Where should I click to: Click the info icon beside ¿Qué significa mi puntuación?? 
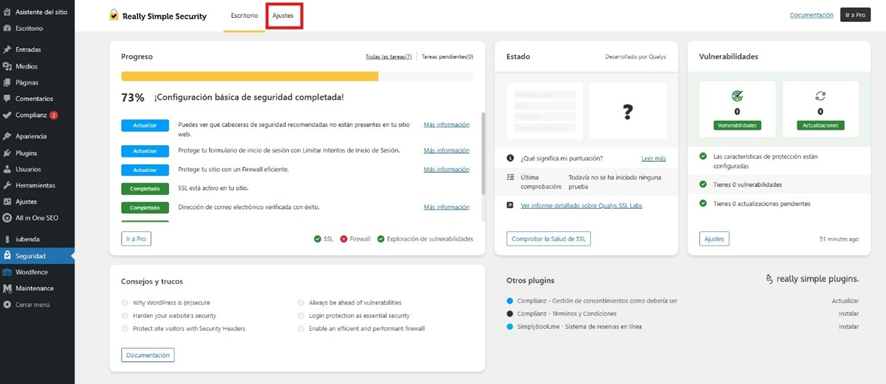click(510, 158)
